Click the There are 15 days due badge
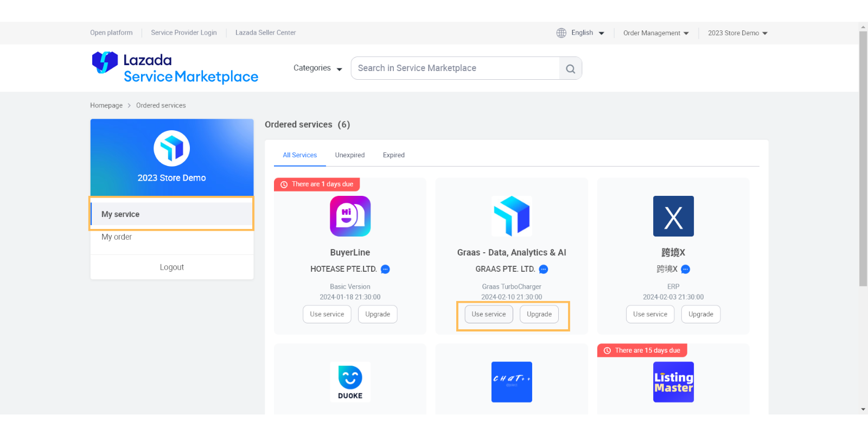 tap(642, 350)
